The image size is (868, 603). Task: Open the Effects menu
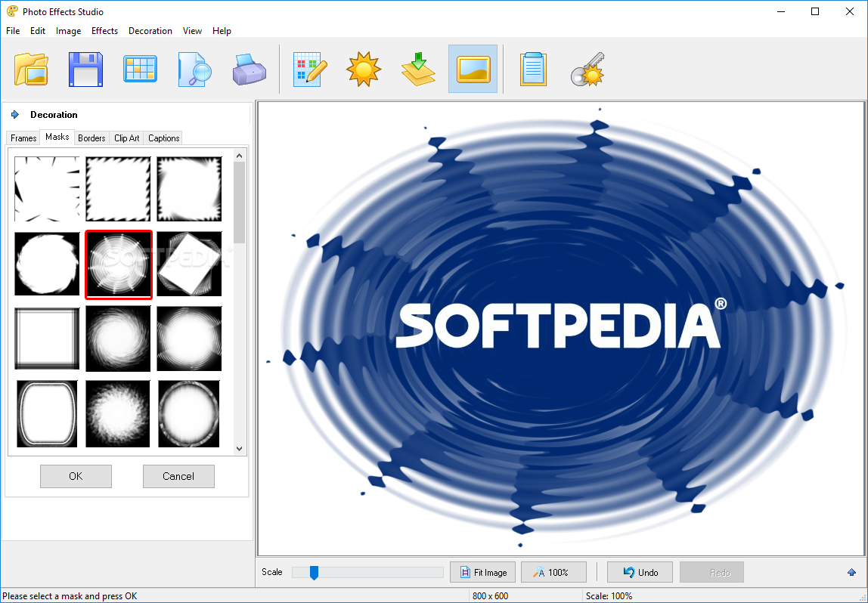coord(104,31)
